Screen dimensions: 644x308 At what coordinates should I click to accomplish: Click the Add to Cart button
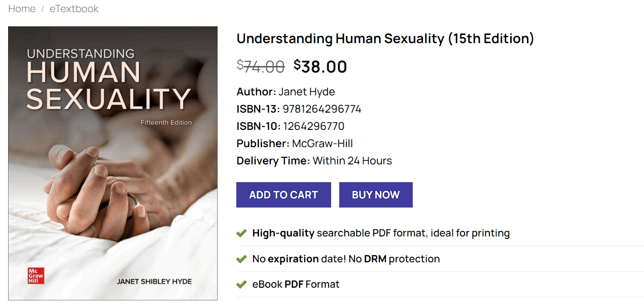pos(283,194)
